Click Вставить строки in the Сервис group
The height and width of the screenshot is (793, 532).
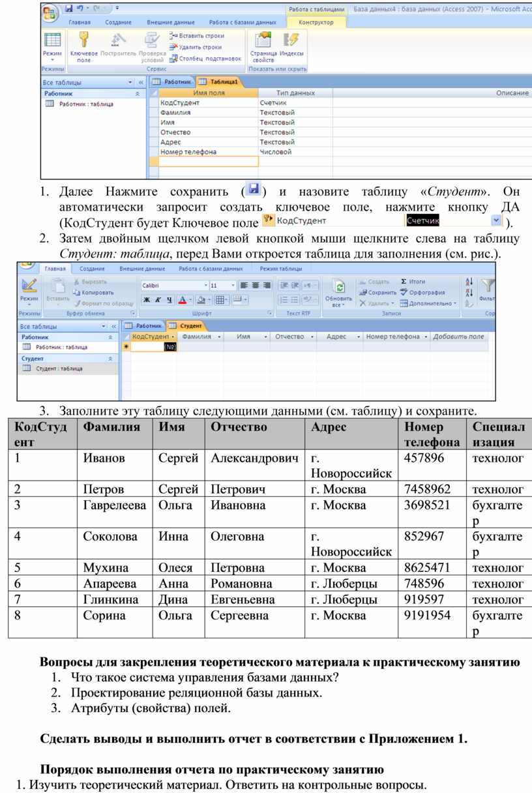click(196, 36)
